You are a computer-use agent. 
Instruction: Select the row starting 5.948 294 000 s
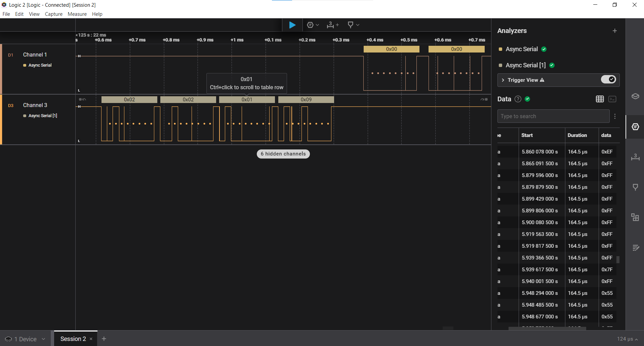557,293
